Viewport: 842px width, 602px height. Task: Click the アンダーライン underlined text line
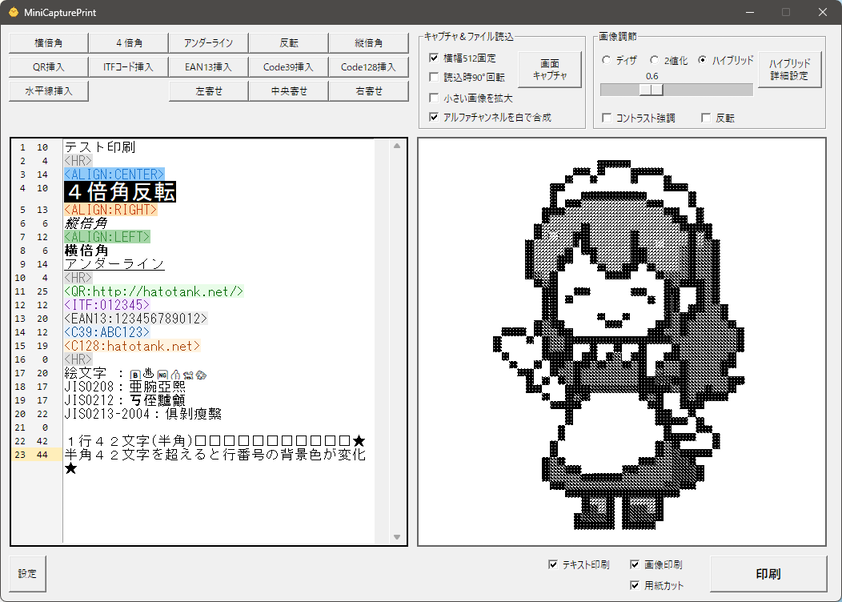tap(114, 264)
